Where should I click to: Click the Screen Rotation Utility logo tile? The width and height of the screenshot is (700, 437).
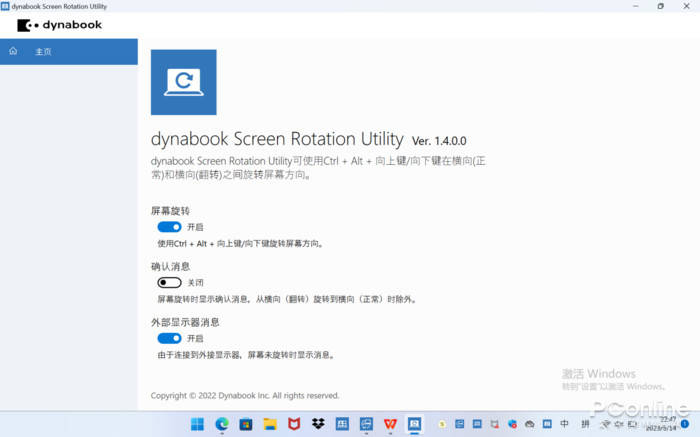[x=183, y=82]
